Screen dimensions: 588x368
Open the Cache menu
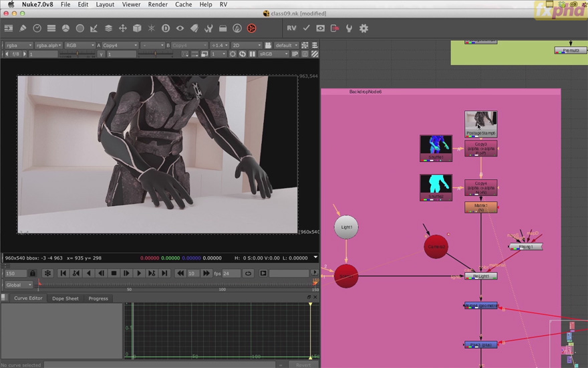[183, 5]
